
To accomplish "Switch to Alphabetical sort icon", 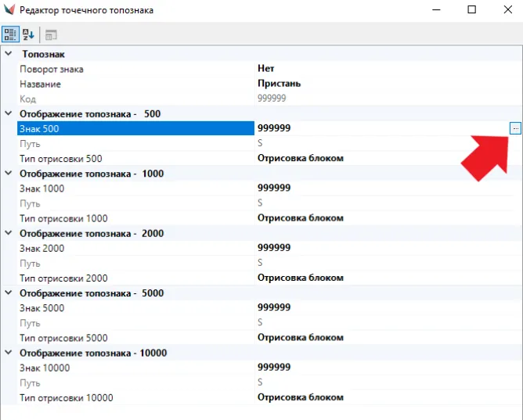I will click(x=28, y=34).
